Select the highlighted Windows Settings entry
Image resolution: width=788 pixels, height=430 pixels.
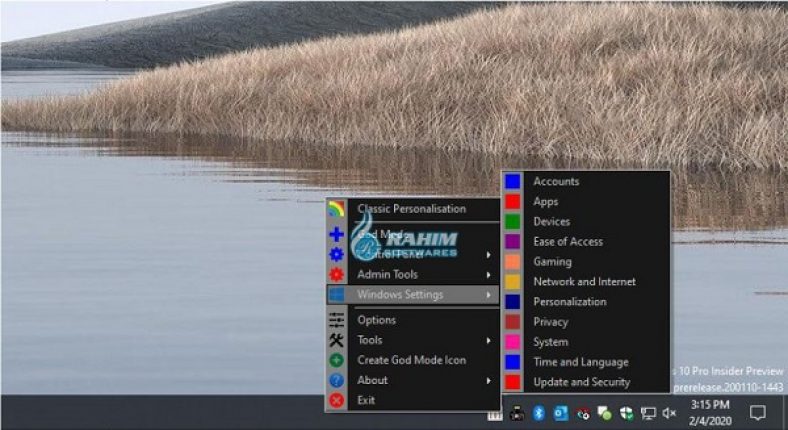(x=412, y=294)
